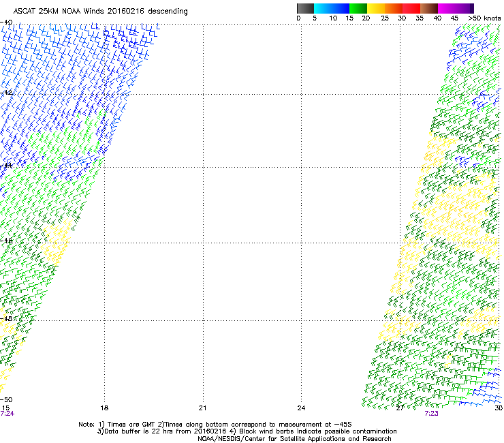Click the cyan 5-10 knots color swatch
504x443 pixels.
point(323,8)
